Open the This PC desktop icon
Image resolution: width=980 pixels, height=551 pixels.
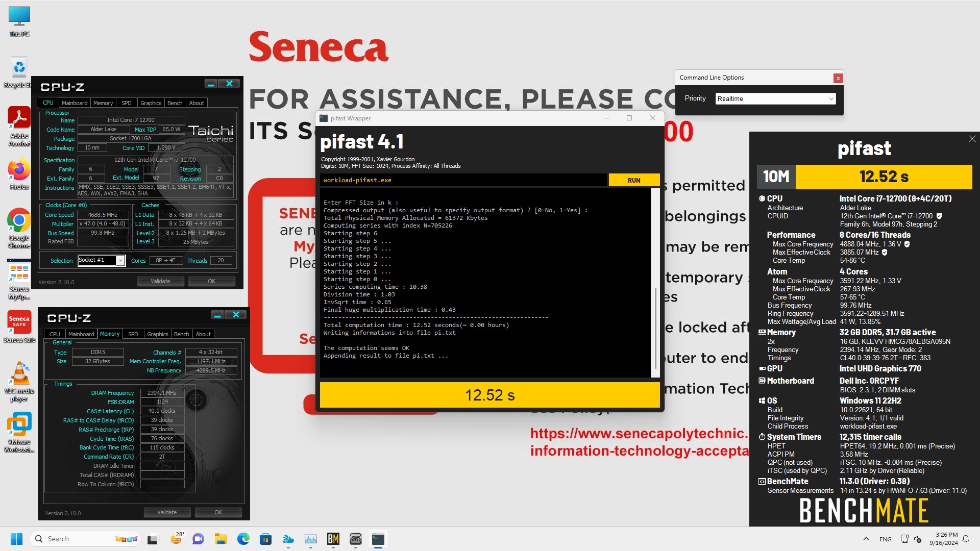19,21
